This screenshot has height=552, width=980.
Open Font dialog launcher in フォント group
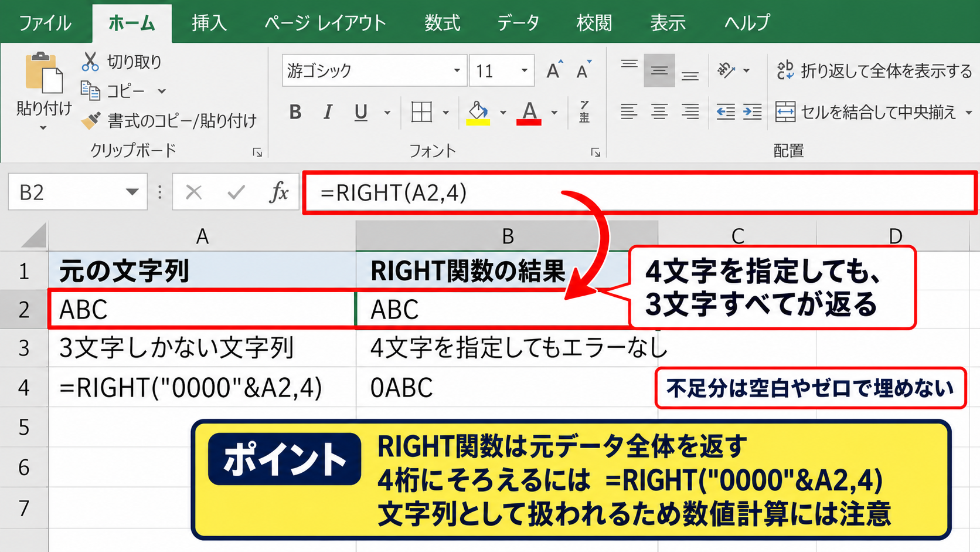596,153
